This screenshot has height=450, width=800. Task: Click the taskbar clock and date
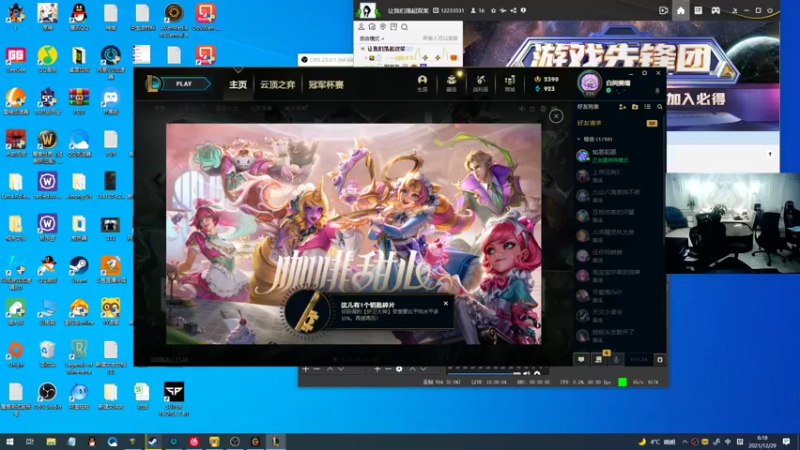(762, 441)
